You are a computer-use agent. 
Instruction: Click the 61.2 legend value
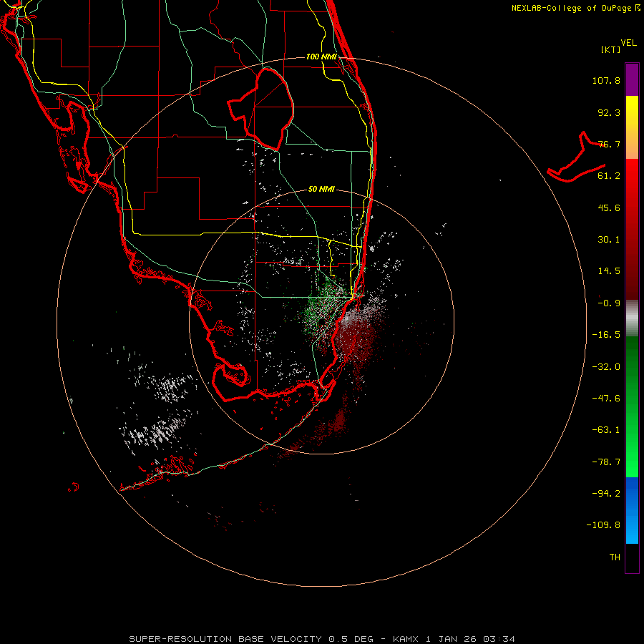[609, 176]
